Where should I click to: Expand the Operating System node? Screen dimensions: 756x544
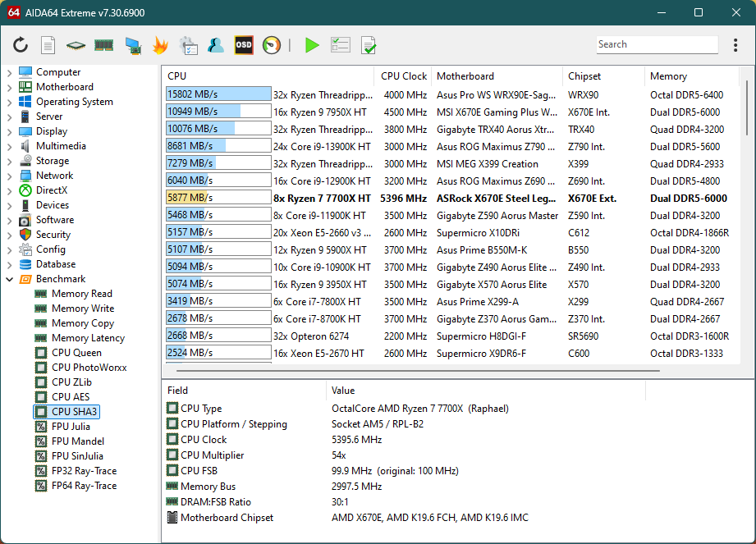[10, 102]
